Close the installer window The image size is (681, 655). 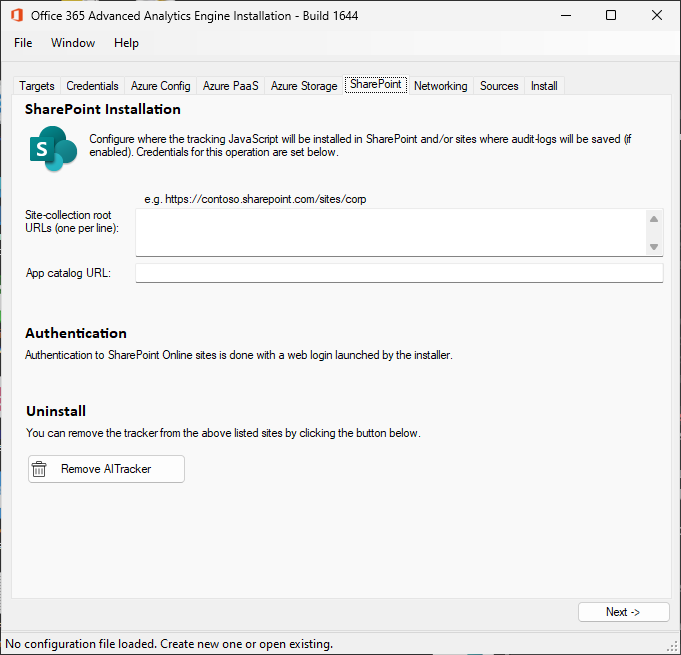click(657, 16)
